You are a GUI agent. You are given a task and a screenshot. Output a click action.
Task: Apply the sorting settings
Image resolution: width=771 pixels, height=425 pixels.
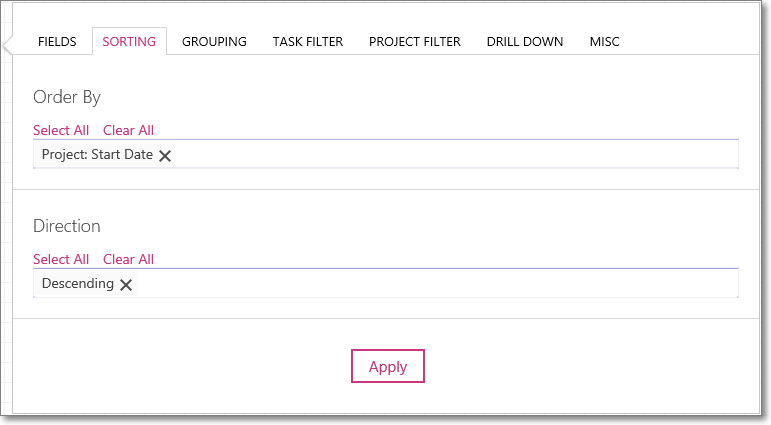coord(387,366)
